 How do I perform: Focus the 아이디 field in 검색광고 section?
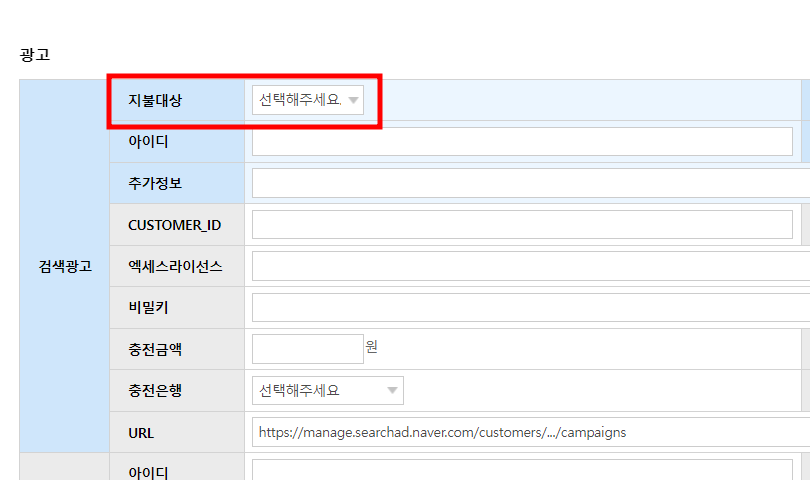click(x=521, y=142)
